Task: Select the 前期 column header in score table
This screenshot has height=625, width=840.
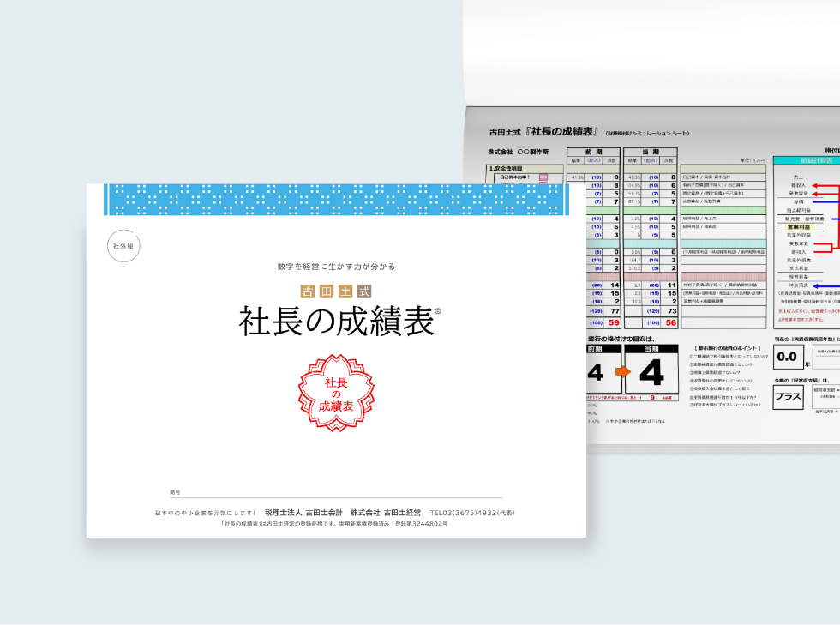Action: [594, 151]
